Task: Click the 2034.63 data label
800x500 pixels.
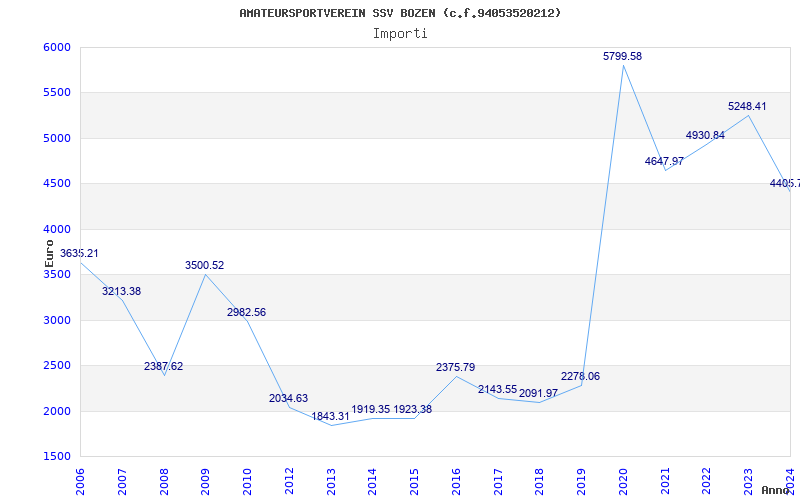Action: (x=289, y=398)
